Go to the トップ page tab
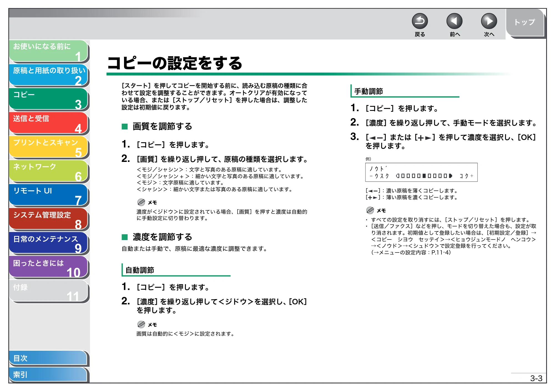Image resolution: width=555 pixels, height=392 pixels. [524, 22]
